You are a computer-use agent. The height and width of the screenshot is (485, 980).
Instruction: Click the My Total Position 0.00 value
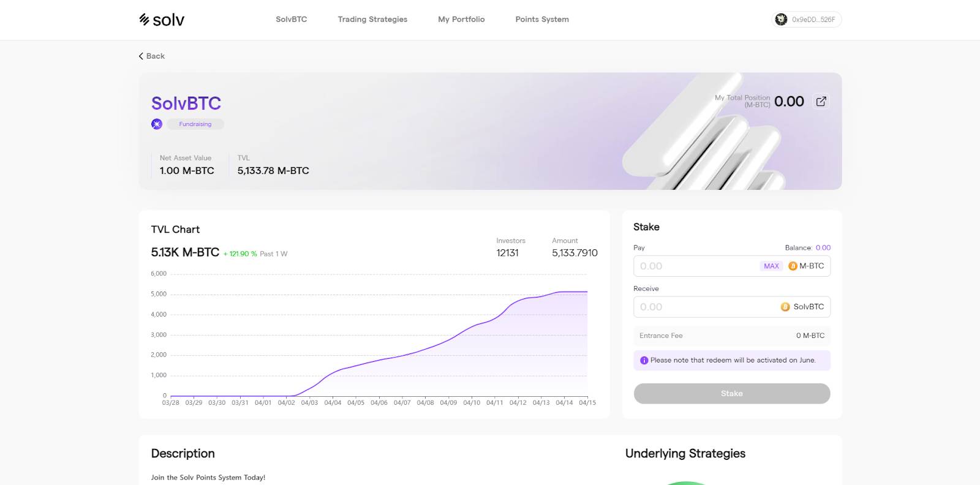coord(789,102)
